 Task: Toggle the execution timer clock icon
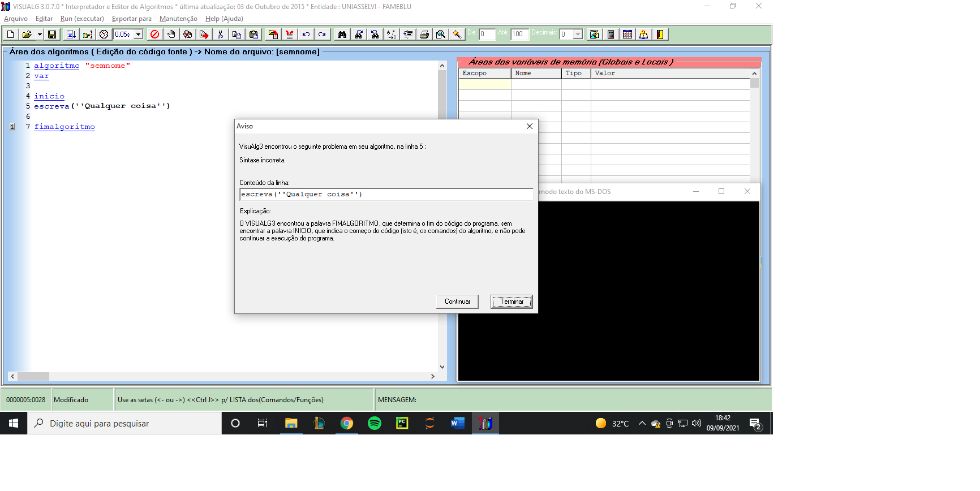tap(104, 35)
